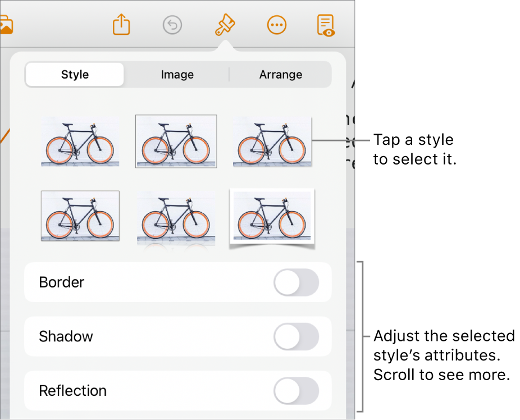The height and width of the screenshot is (420, 520).
Task: Tap the Border row label
Action: (x=62, y=282)
